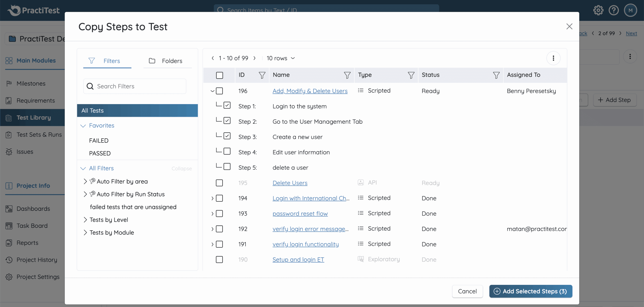Open the table three-dot options menu
The image size is (644, 307).
coord(553,58)
